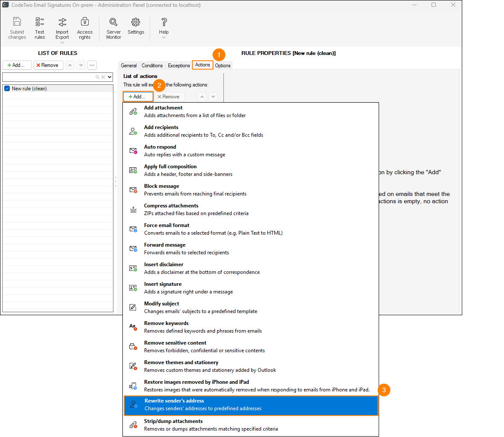Open the Exceptions tab

click(179, 66)
